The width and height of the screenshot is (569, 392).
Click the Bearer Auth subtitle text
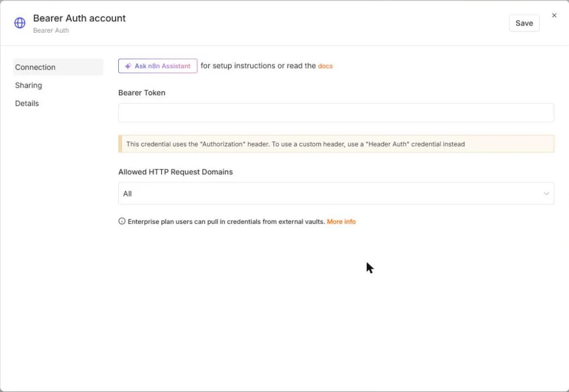(x=51, y=30)
